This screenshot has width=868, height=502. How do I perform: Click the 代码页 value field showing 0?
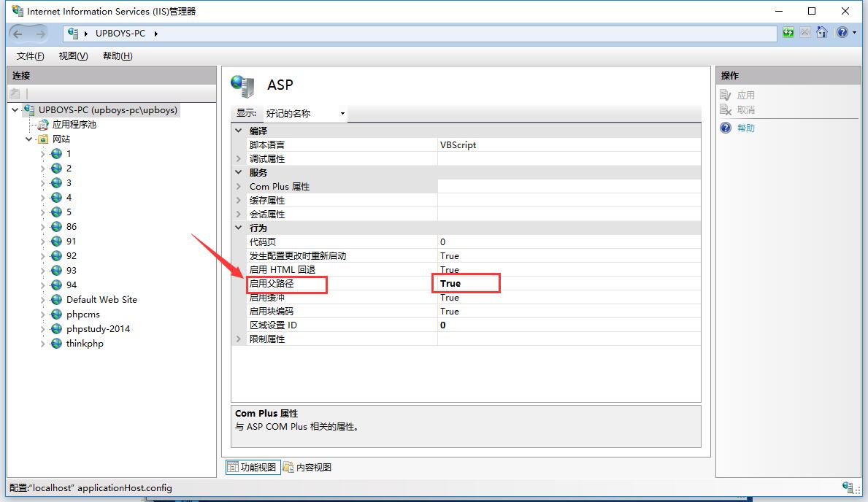point(569,242)
